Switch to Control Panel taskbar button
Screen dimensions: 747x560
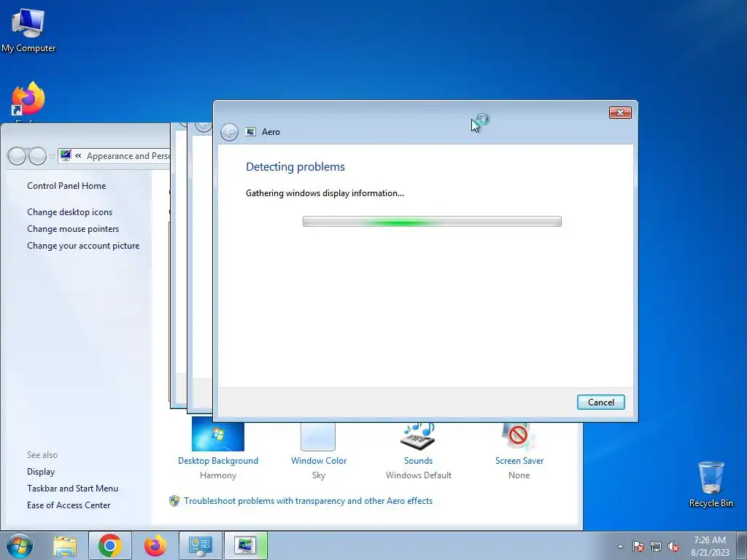[x=200, y=545]
